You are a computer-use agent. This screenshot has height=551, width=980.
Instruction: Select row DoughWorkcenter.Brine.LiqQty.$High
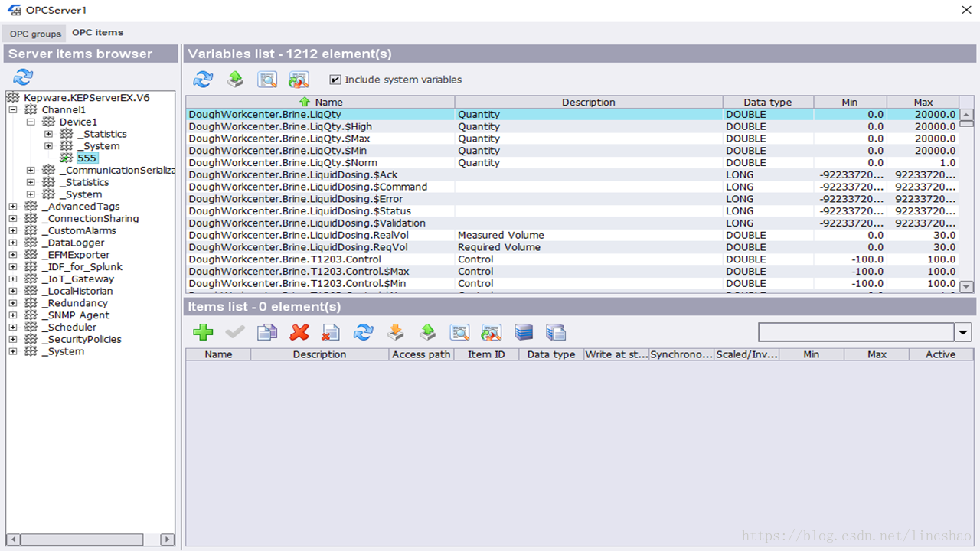pyautogui.click(x=572, y=126)
